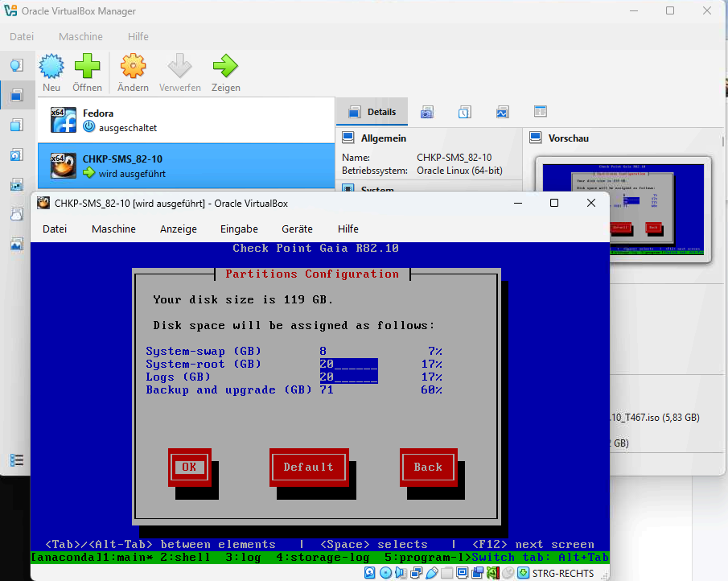This screenshot has width=728, height=581.
Task: Switch to the Snapshots pane icon
Action: tap(427, 112)
